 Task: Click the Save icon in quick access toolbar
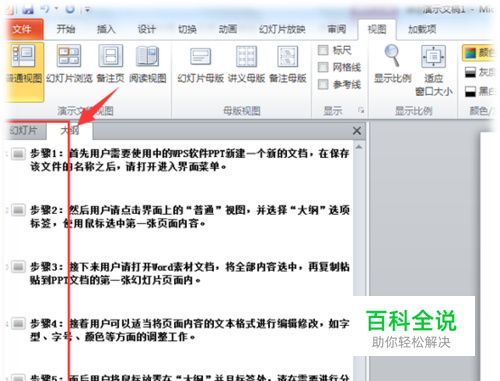[28, 9]
